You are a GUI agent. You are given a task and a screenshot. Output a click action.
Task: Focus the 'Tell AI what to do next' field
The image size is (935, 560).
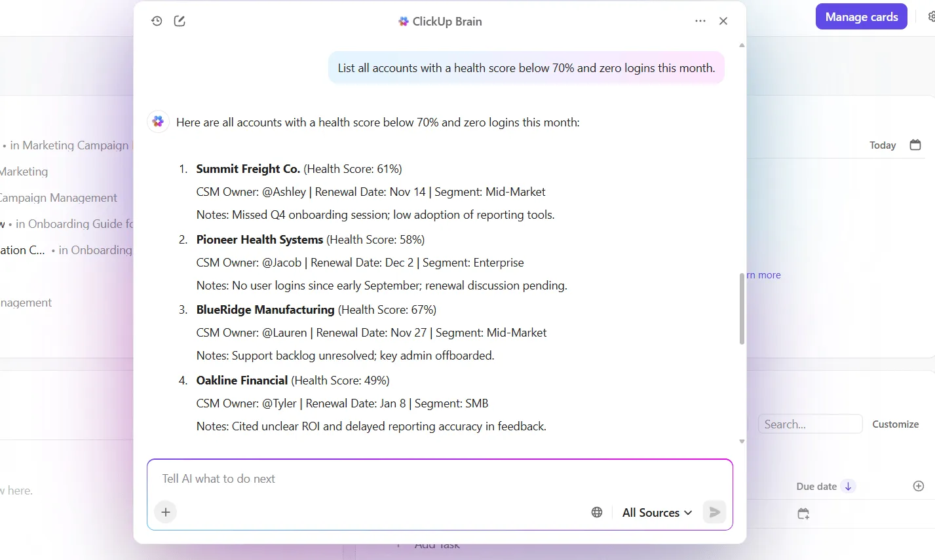click(439, 479)
